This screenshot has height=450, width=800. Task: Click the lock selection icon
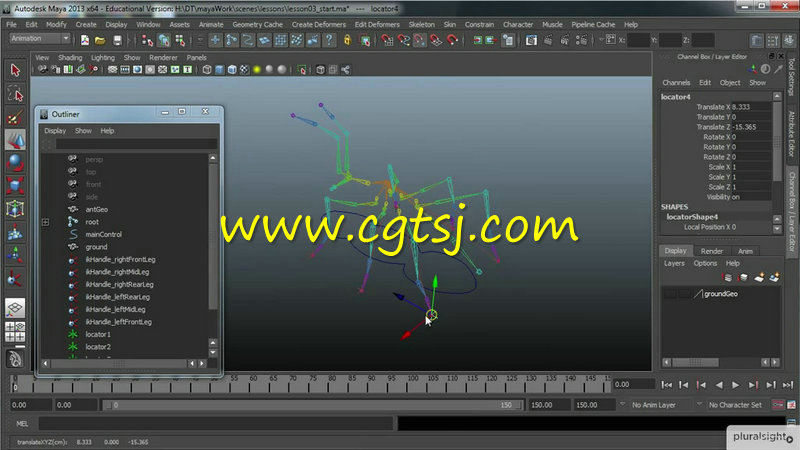[x=347, y=40]
